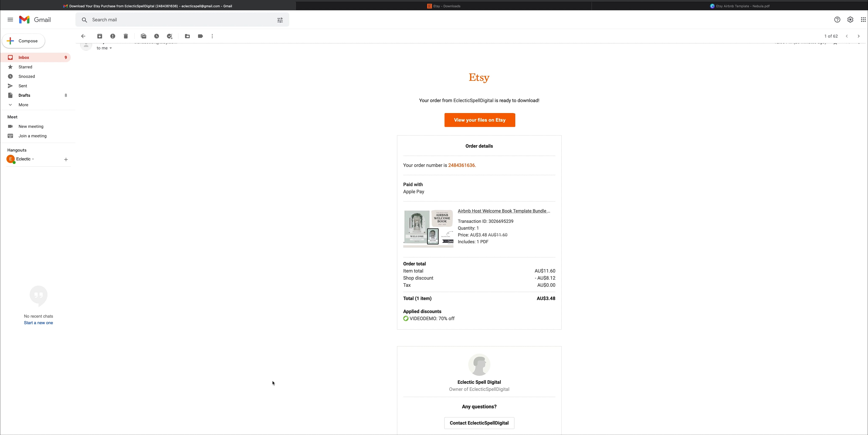The image size is (868, 435).
Task: Open the More options three-dot toolbar menu
Action: tap(212, 36)
